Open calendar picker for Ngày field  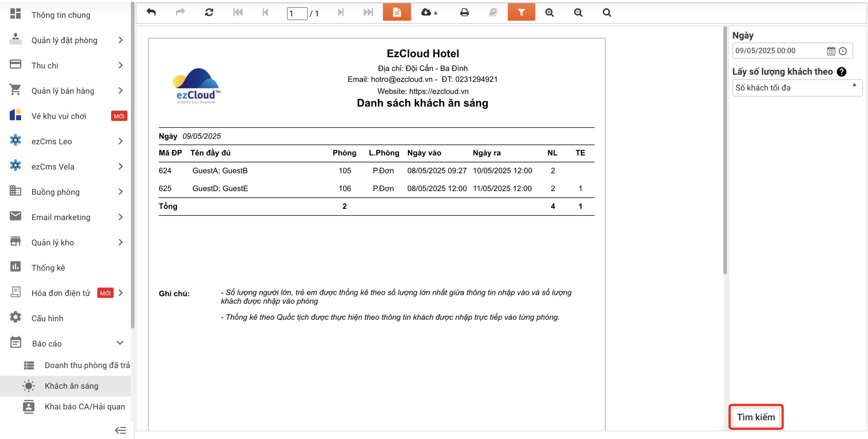click(x=831, y=51)
